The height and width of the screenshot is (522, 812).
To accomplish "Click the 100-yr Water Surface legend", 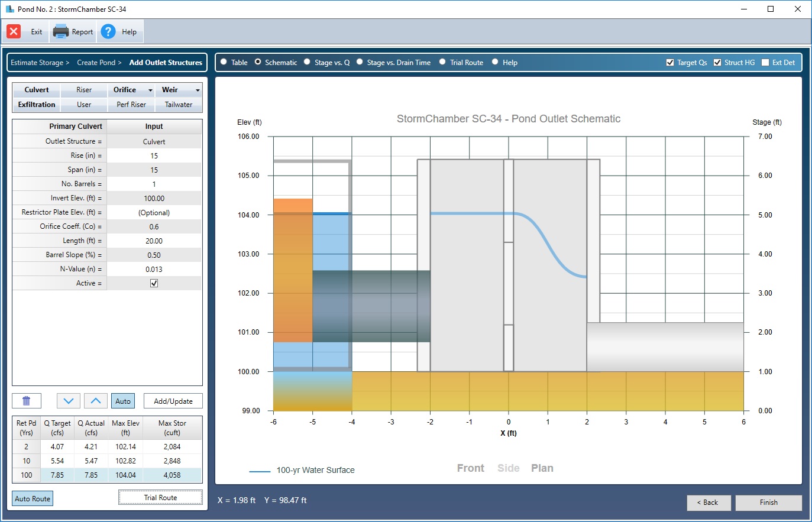I will [302, 471].
